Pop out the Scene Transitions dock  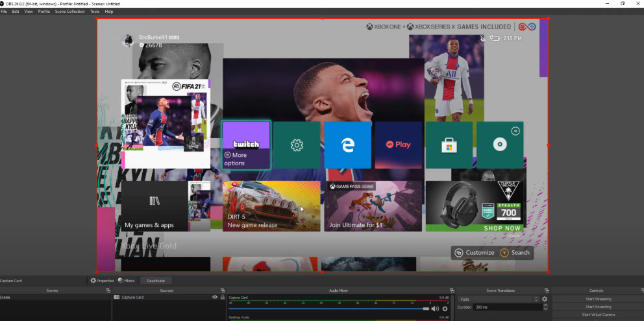547,291
